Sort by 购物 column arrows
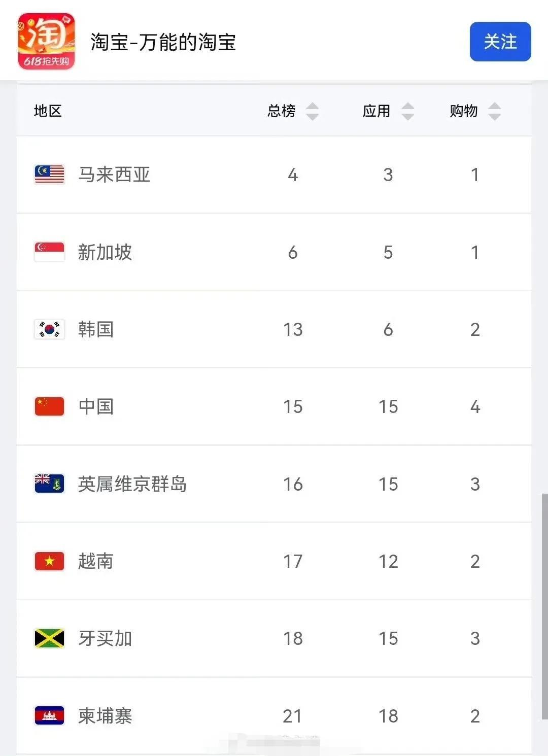 point(495,111)
